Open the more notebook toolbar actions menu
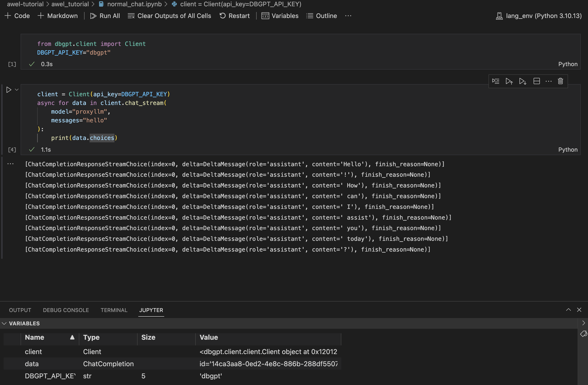 (348, 16)
